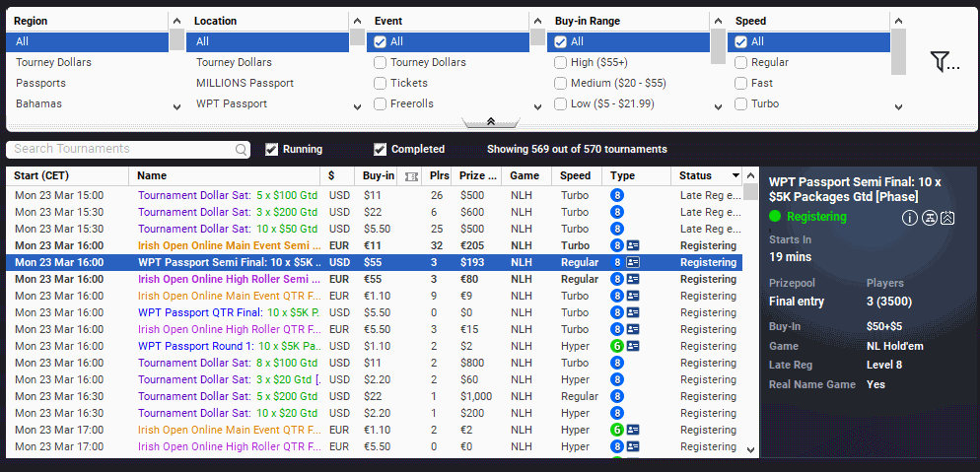This screenshot has height=472, width=980.
Task: Check the Medium ($20 - $55) buy-in filter
Action: click(x=560, y=83)
